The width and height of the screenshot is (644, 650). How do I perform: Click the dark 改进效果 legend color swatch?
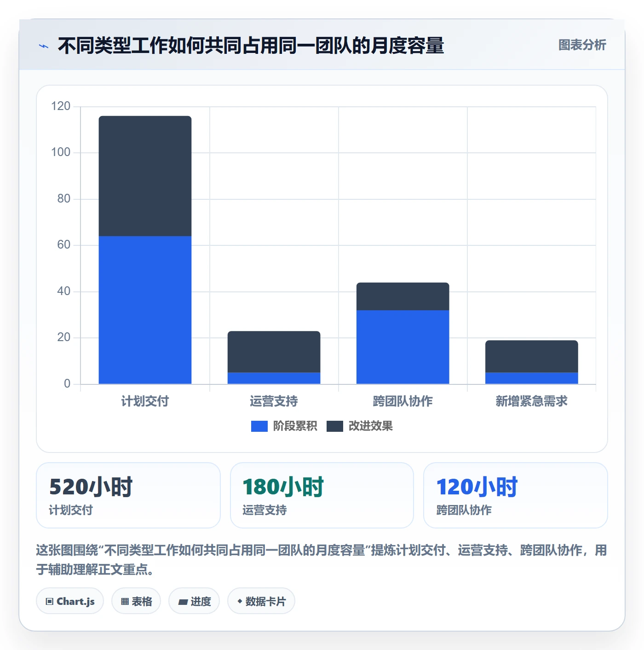click(335, 426)
